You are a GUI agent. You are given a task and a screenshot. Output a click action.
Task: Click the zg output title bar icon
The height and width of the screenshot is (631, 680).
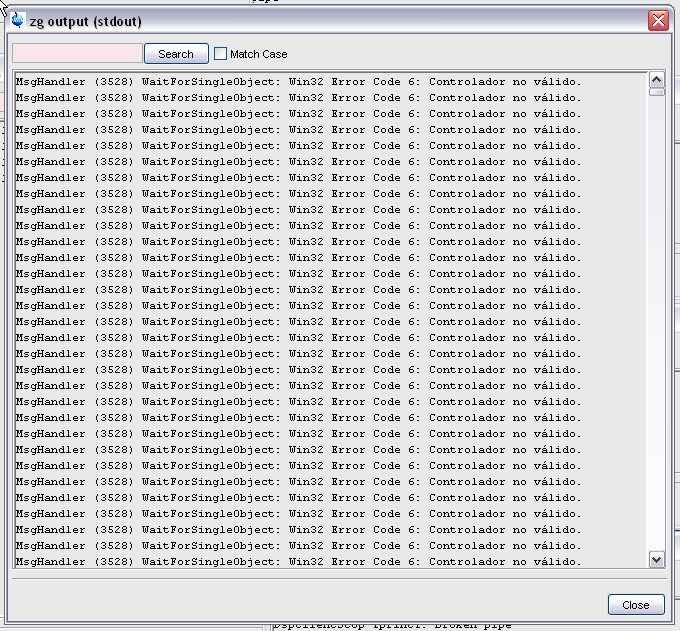point(17,19)
